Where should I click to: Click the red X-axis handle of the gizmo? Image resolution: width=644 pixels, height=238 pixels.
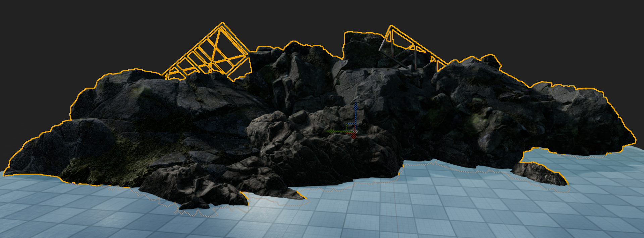tap(353, 136)
